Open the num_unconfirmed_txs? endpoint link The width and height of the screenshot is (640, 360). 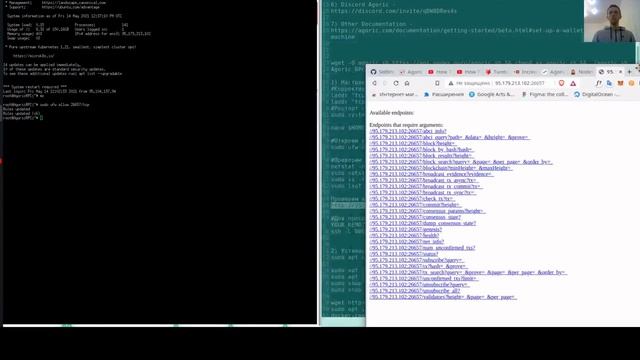click(x=422, y=248)
